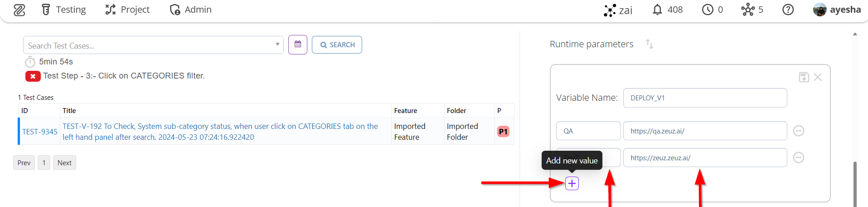Open the Testing menu
Image resolution: width=868 pixels, height=207 pixels.
click(64, 10)
